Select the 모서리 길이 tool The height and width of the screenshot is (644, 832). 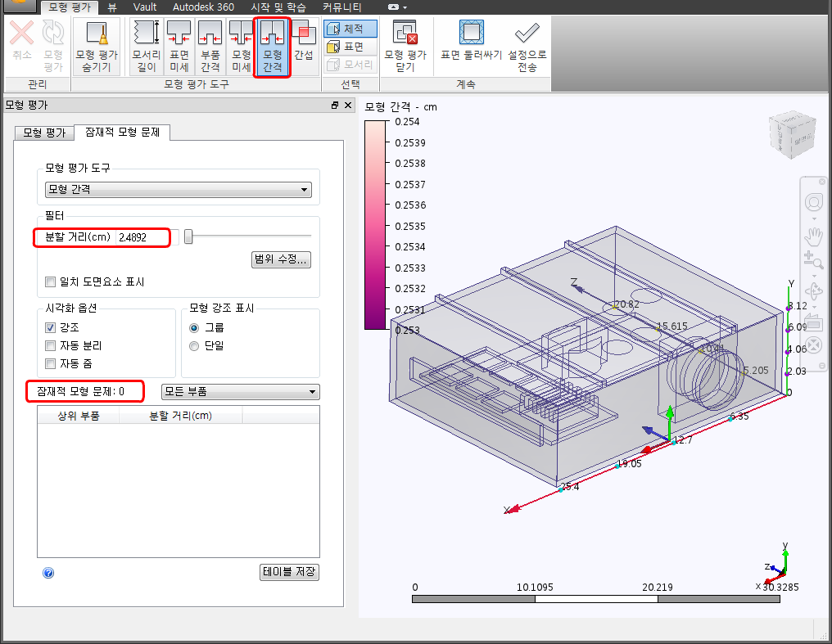click(146, 47)
